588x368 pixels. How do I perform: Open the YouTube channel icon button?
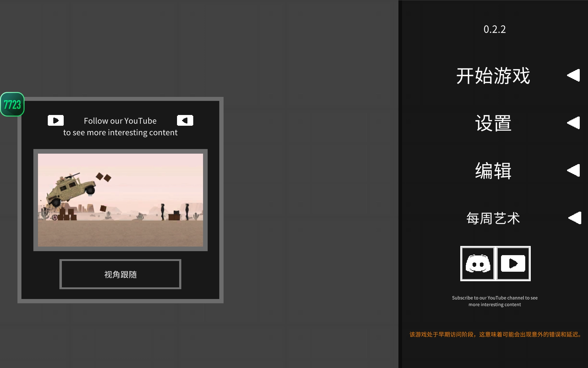point(513,263)
